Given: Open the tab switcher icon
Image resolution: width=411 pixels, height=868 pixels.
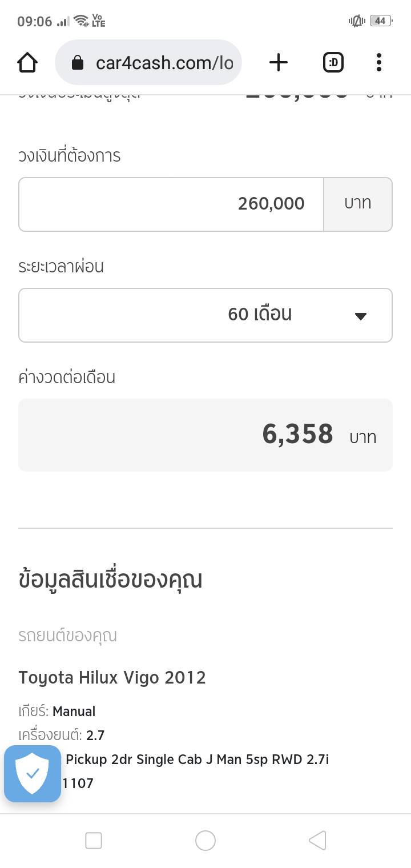Looking at the screenshot, I should (x=333, y=62).
